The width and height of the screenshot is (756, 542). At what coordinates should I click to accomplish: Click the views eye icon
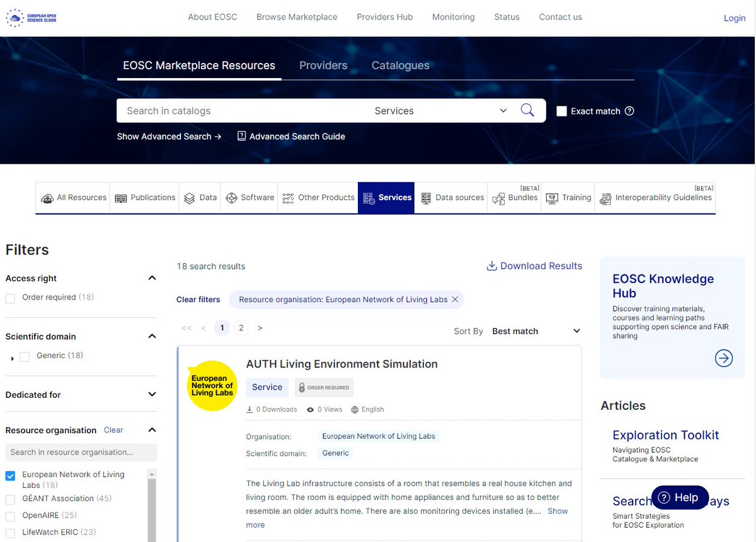(x=311, y=410)
